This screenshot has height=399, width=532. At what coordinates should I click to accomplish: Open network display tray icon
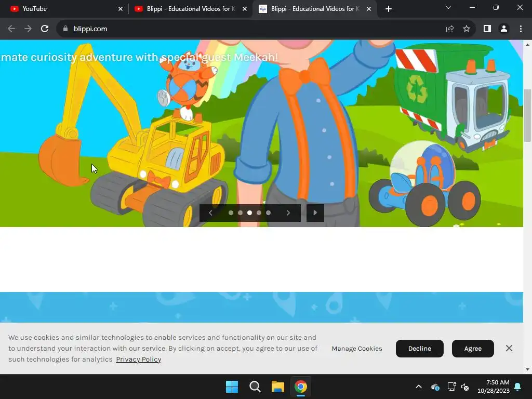pyautogui.click(x=451, y=387)
